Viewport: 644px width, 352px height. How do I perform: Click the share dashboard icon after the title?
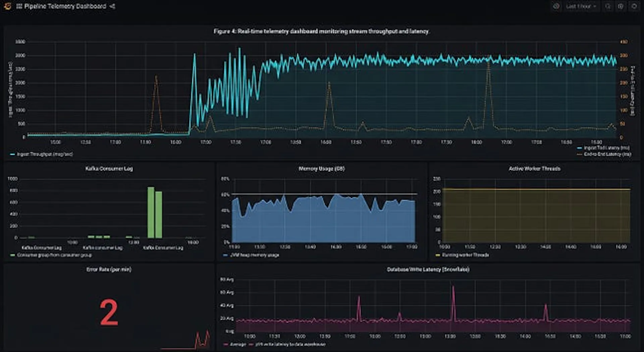(x=112, y=6)
